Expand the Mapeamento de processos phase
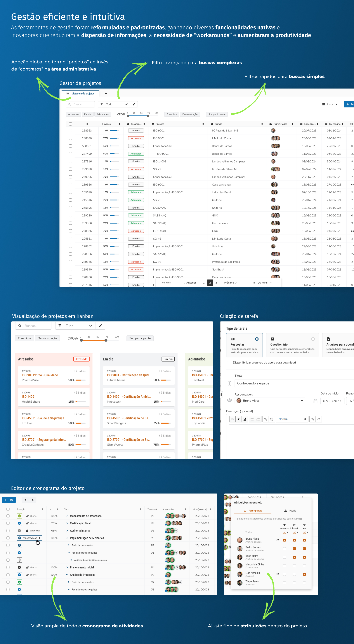 [x=67, y=516]
